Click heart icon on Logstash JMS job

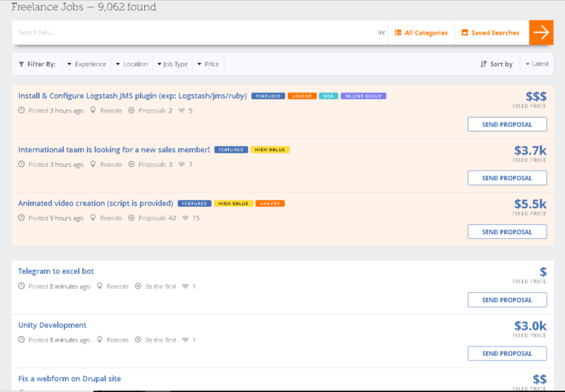coord(182,111)
